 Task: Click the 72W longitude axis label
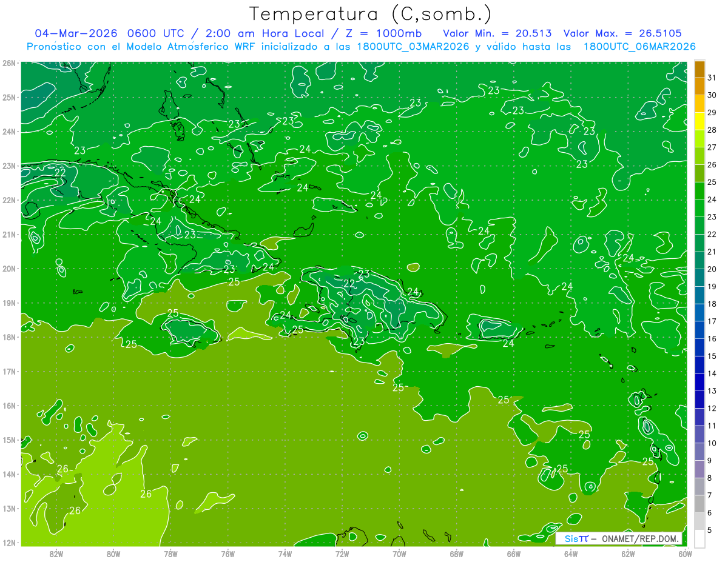[342, 554]
